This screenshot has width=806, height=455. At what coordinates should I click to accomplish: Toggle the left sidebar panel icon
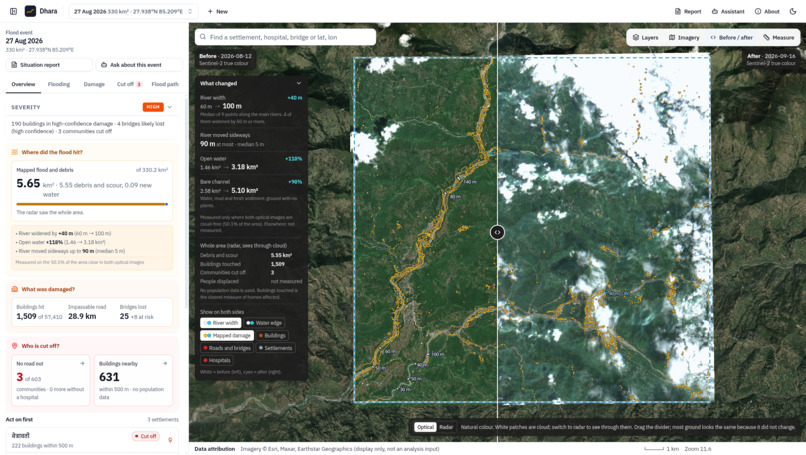click(13, 11)
